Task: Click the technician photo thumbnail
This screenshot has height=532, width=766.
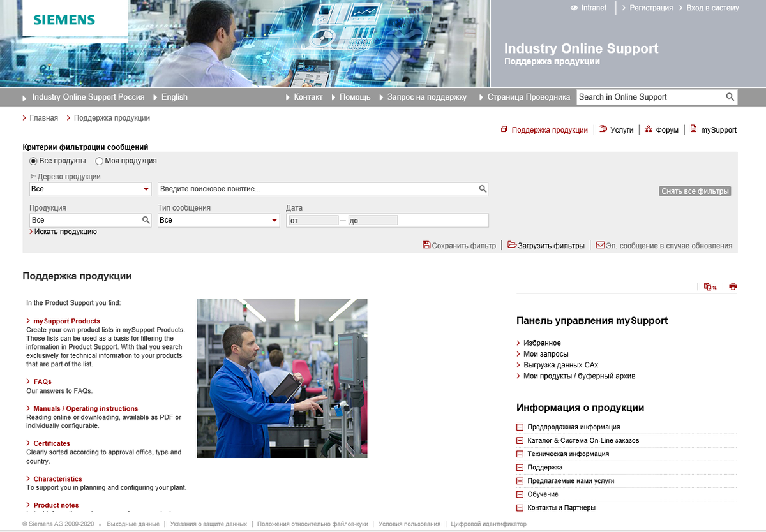Action: [x=282, y=378]
